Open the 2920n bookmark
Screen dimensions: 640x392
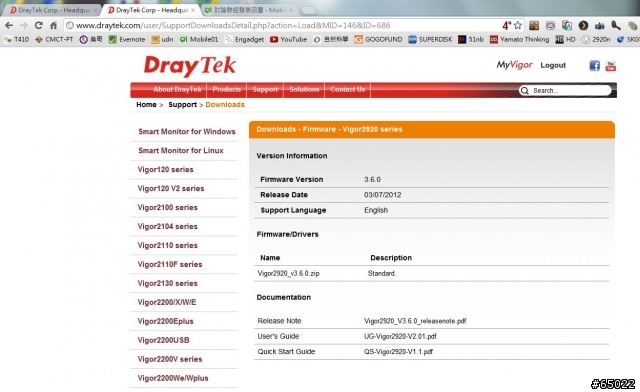click(x=596, y=39)
